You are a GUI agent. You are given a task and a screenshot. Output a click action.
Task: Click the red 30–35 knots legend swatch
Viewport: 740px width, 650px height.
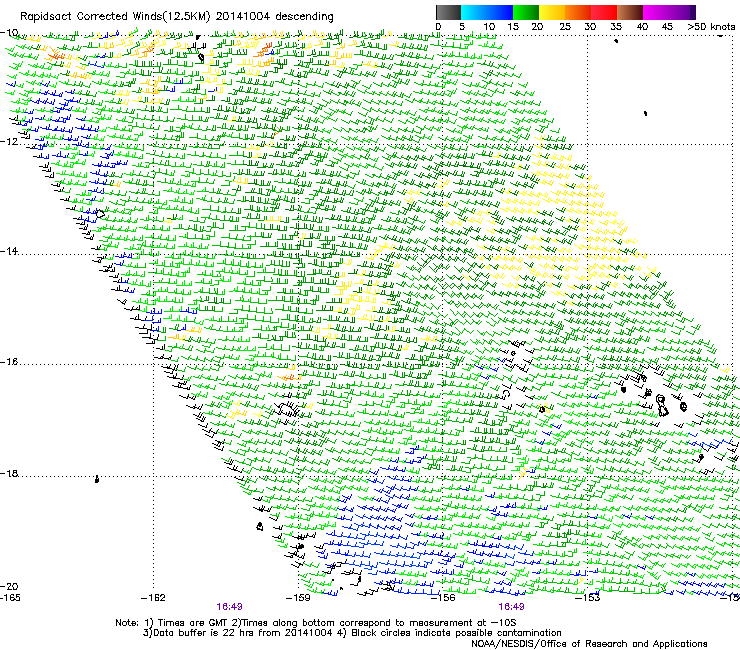[604, 12]
